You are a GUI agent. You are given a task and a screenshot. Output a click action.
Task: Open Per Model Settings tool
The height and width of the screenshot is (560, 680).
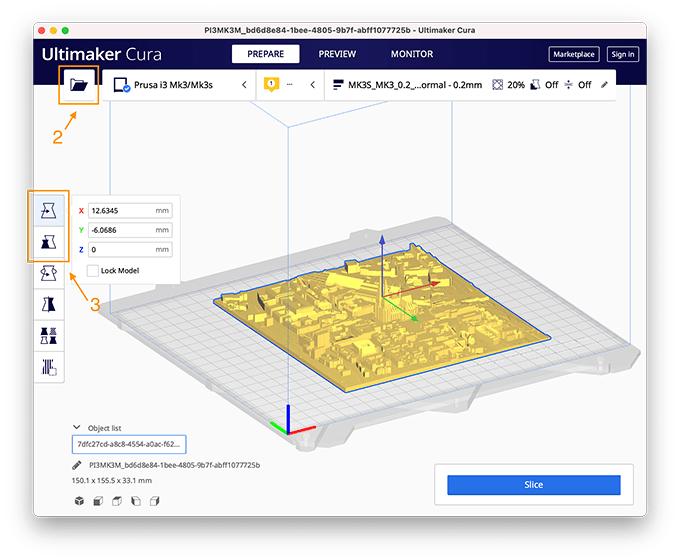49,336
